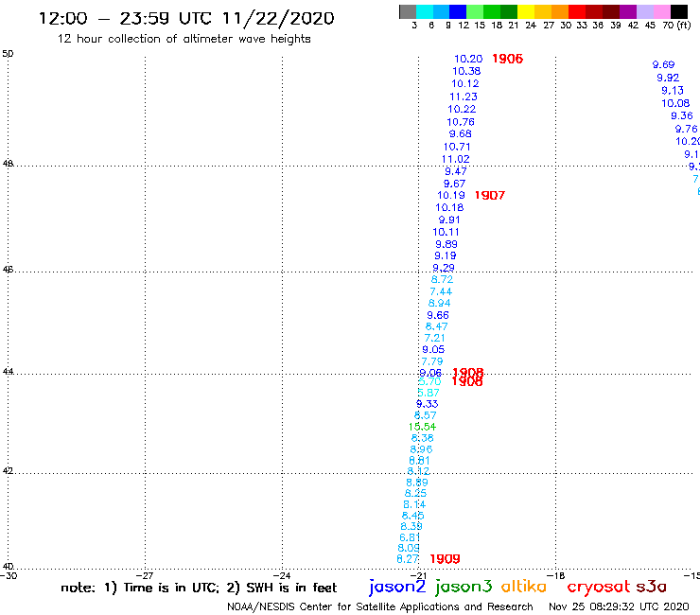
Task: Select the 8.96 wave height value
Action: pyautogui.click(x=422, y=449)
